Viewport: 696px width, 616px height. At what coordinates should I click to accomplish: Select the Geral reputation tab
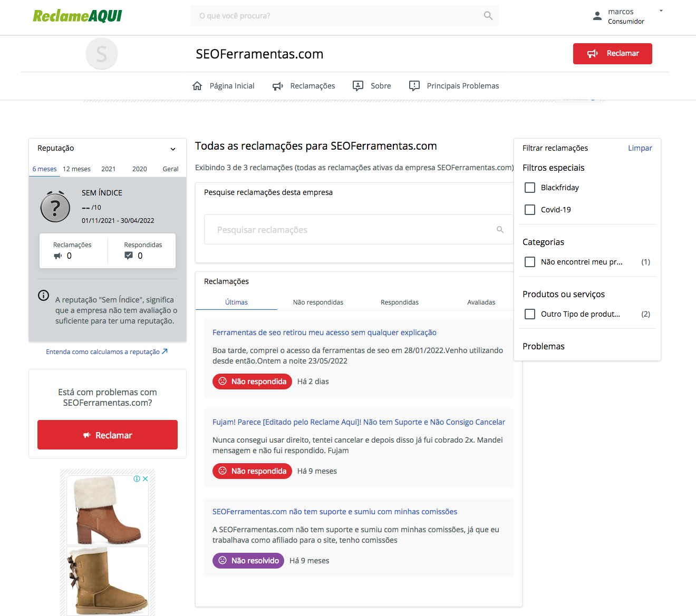pyautogui.click(x=170, y=169)
